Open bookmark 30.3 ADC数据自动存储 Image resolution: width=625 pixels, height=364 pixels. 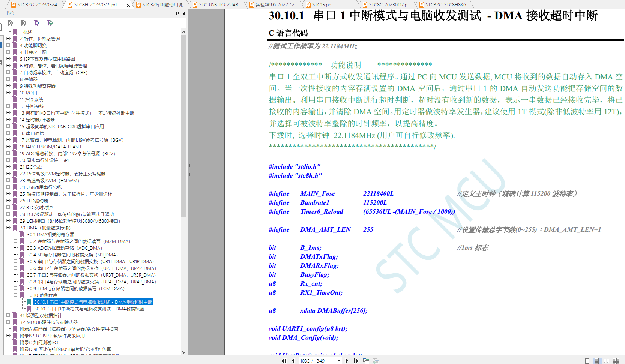tap(65, 248)
